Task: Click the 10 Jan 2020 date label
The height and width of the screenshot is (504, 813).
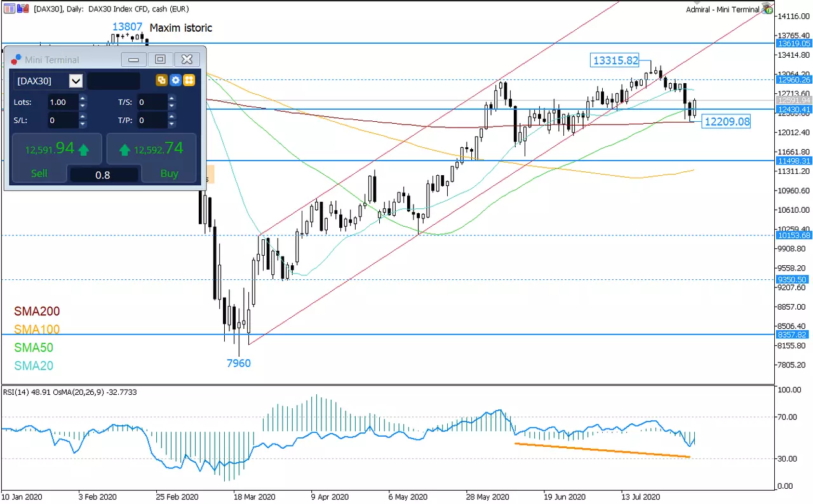Action: point(22,496)
